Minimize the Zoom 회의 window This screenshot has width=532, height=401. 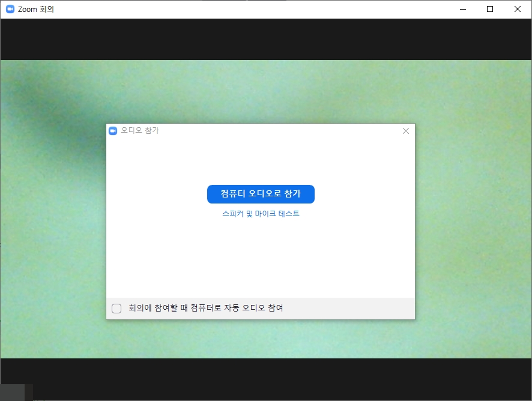463,9
